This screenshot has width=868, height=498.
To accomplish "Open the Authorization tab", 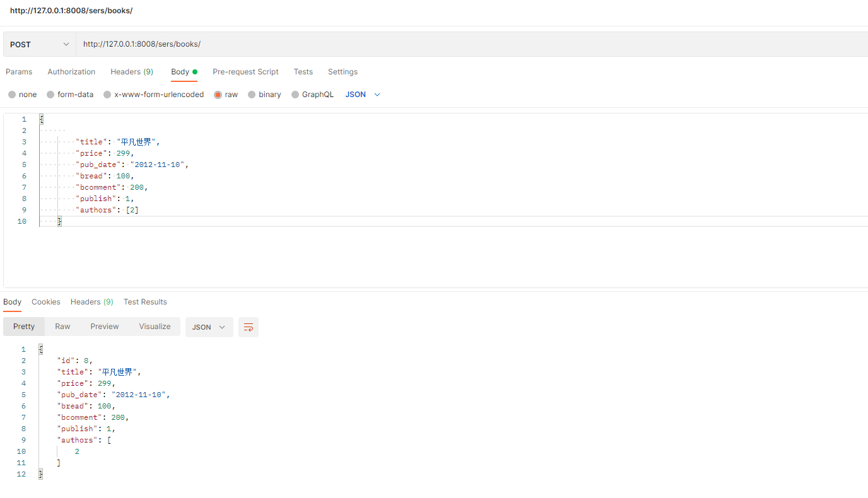I will [x=71, y=72].
